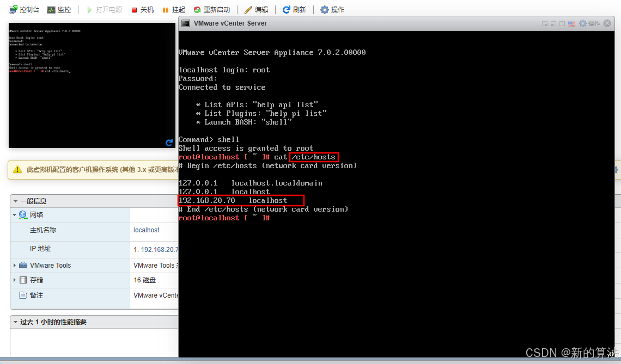Collapse the 过去 1 小时的性能摘要 panel

tap(15, 322)
